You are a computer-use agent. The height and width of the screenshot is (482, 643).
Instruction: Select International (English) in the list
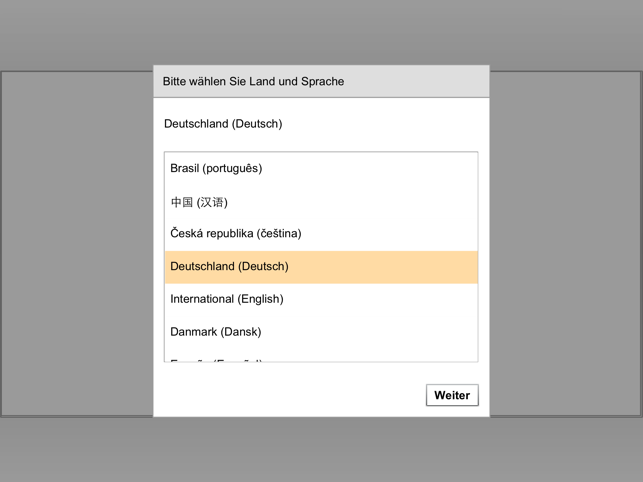tap(226, 299)
